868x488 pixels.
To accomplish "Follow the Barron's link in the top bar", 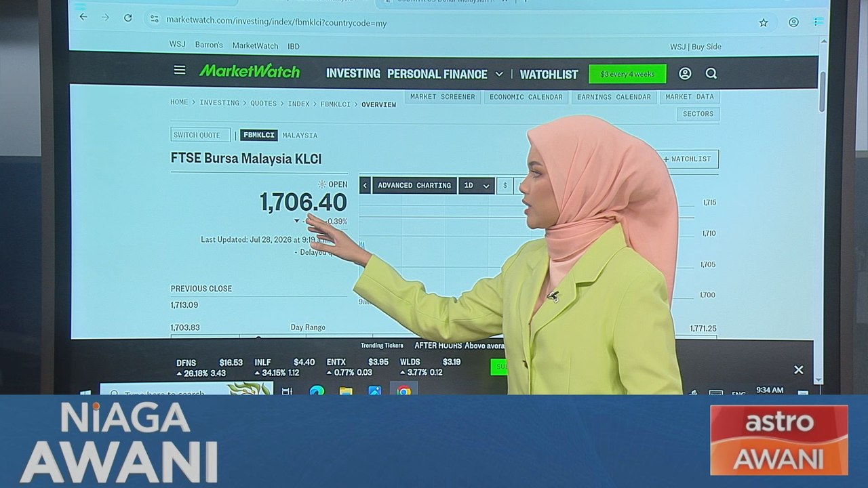I will point(209,45).
